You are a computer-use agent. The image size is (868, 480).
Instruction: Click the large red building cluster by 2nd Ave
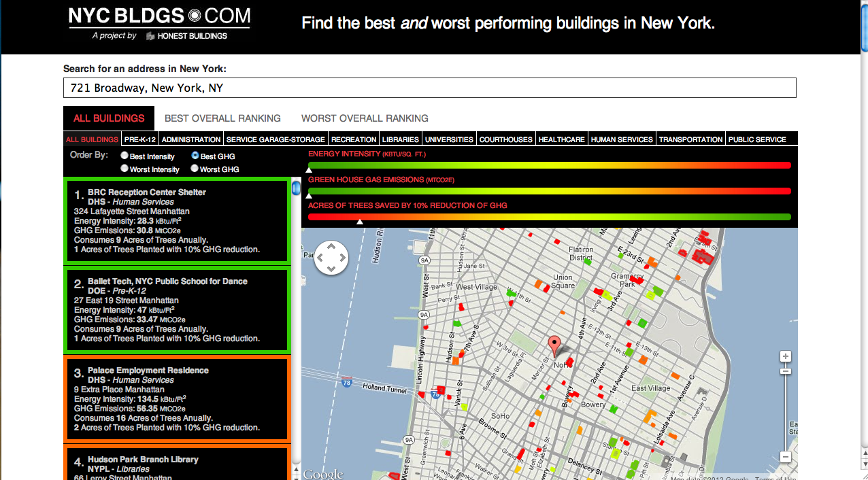tap(701, 255)
